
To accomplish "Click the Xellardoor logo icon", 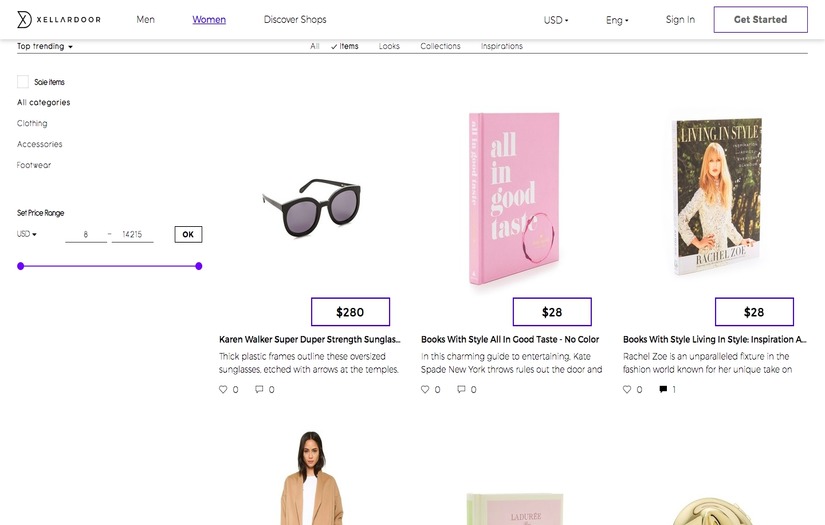I will point(25,20).
